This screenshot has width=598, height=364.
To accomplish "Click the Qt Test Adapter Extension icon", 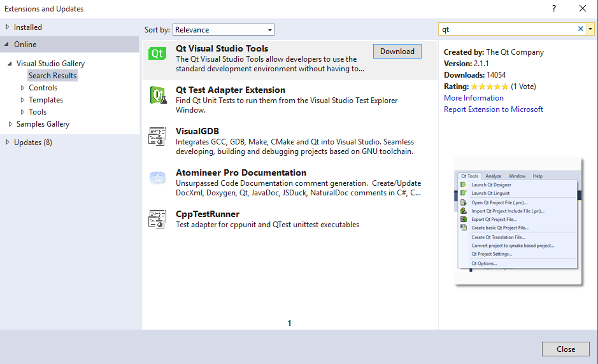I will (158, 95).
